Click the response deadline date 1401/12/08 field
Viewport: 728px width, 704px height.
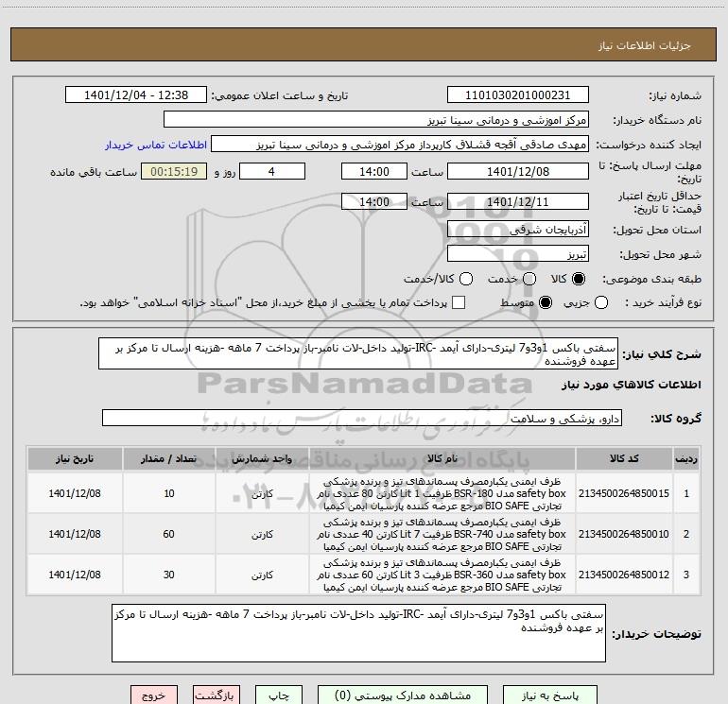[x=518, y=171]
